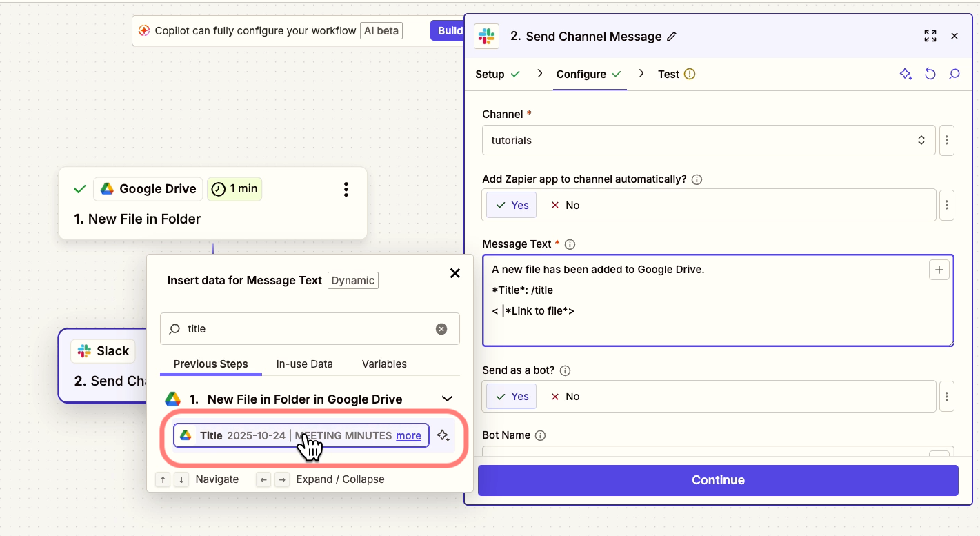Clear the title search field
Image resolution: width=980 pixels, height=536 pixels.
(x=441, y=329)
